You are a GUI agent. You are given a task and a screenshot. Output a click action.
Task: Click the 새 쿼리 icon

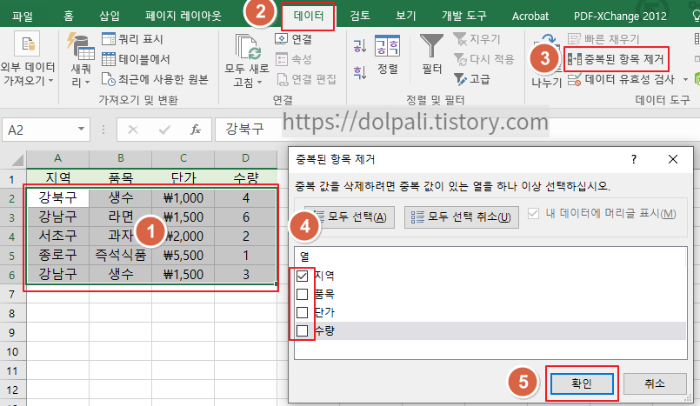tap(80, 46)
